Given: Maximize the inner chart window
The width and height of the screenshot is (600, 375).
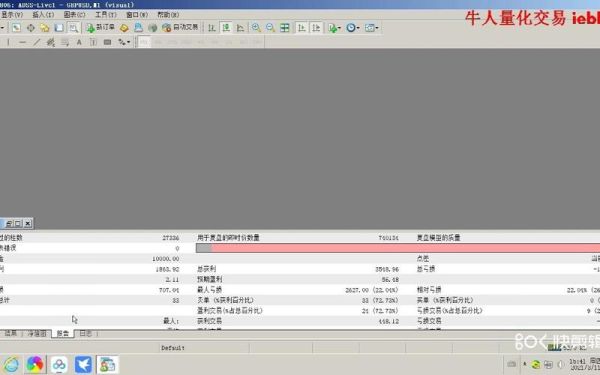Looking at the screenshot, I should tap(18, 223).
